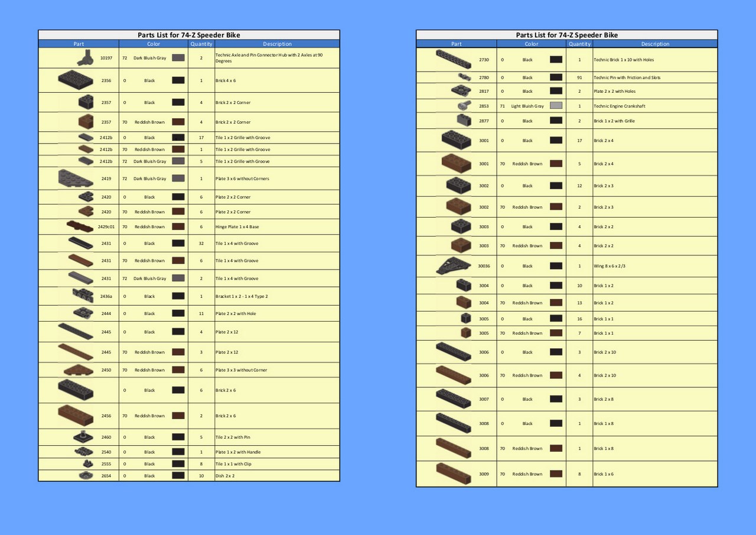Click 'Bracket 1 x 2 - 1 x 4 Type 2' text
Screen dimensions: 756x535
242,296
